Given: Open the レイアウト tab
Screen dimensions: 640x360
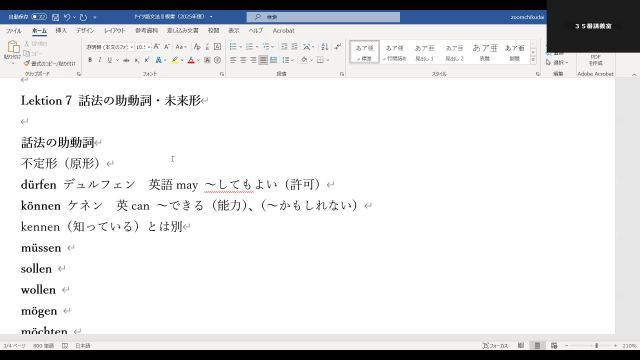Looking at the screenshot, I should tap(114, 31).
